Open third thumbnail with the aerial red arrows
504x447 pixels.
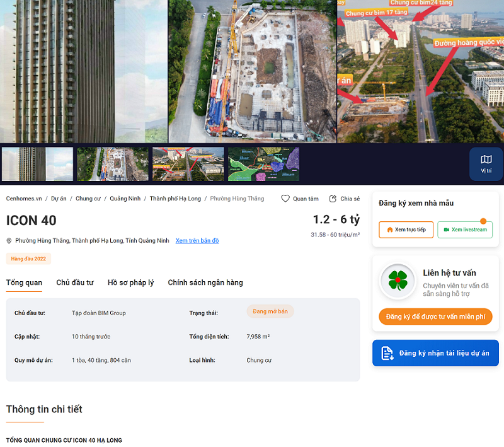188,164
